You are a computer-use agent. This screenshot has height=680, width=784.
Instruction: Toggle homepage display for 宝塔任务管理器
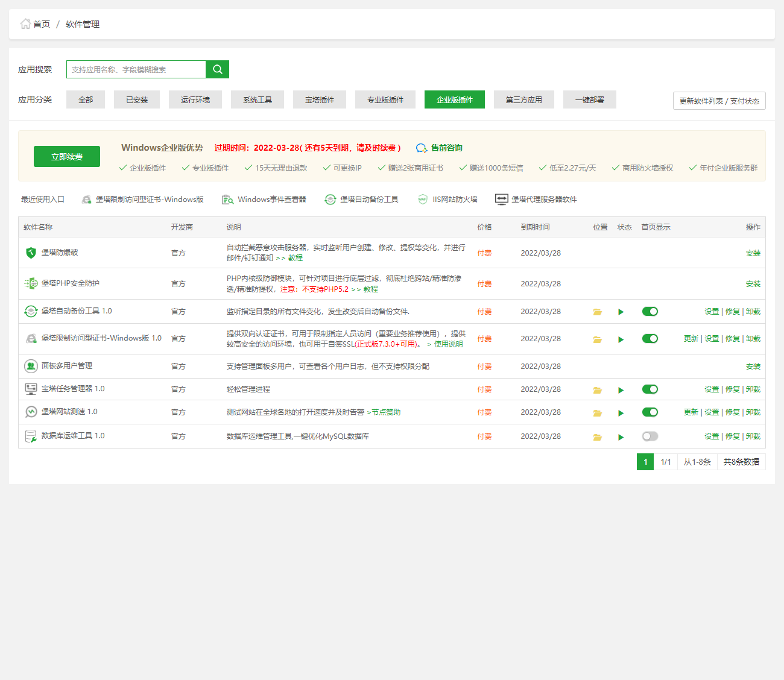(650, 389)
